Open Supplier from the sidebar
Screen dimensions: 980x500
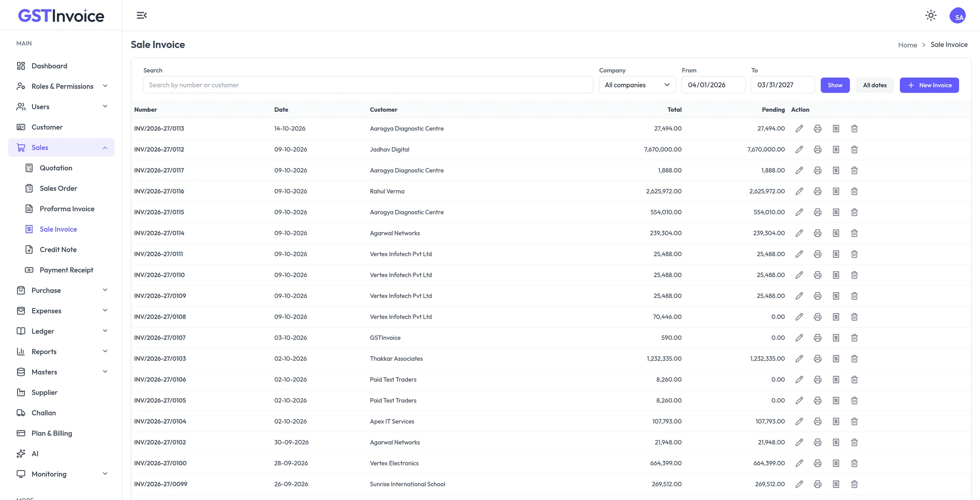pos(61,392)
